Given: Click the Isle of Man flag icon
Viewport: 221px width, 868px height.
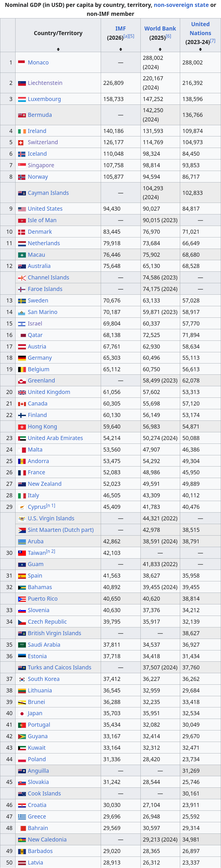Looking at the screenshot, I should (22, 220).
